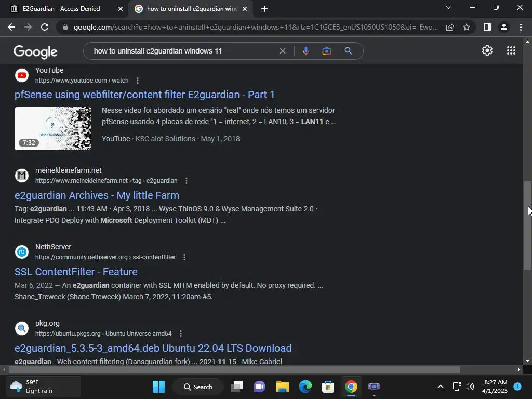Open File Explorer from the taskbar

(282, 387)
